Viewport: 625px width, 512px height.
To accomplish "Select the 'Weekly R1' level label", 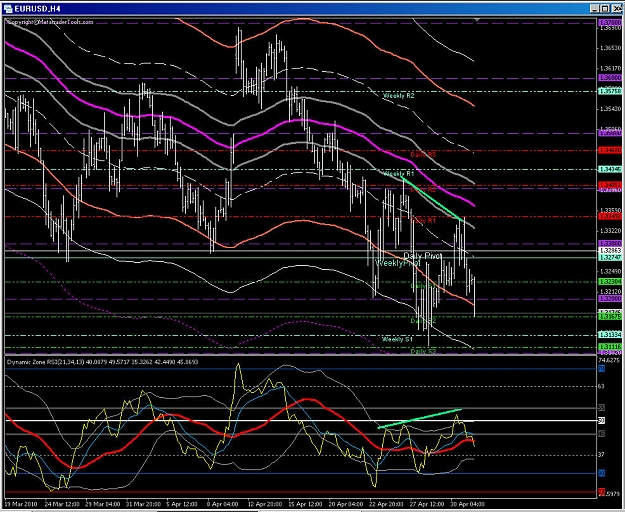I will pyautogui.click(x=398, y=174).
